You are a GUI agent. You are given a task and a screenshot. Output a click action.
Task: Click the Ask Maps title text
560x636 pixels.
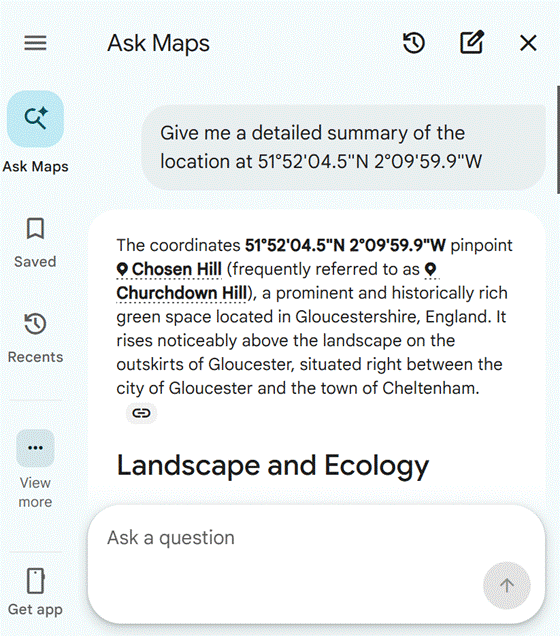(x=159, y=43)
